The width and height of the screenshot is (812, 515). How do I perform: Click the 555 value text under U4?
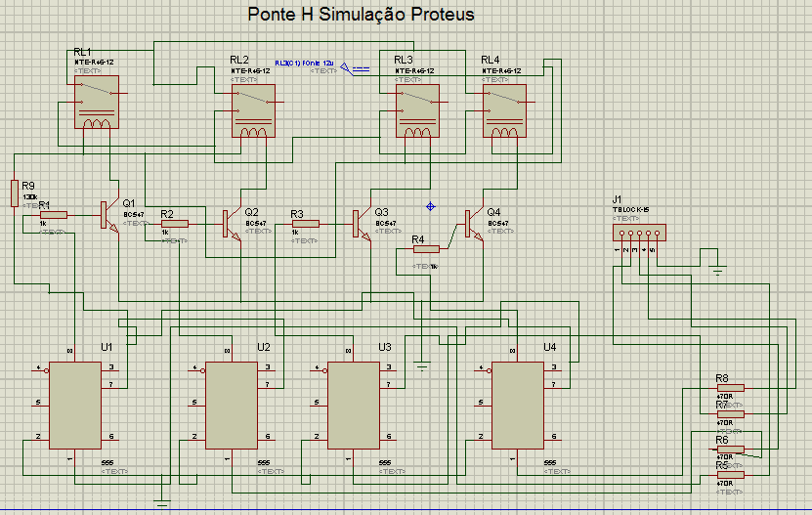550,462
